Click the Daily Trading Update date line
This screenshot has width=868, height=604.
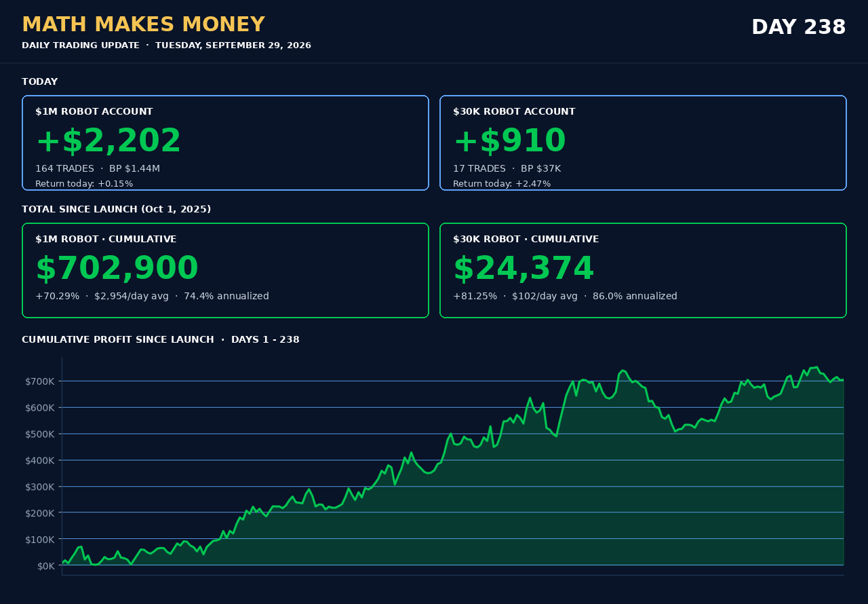166,45
